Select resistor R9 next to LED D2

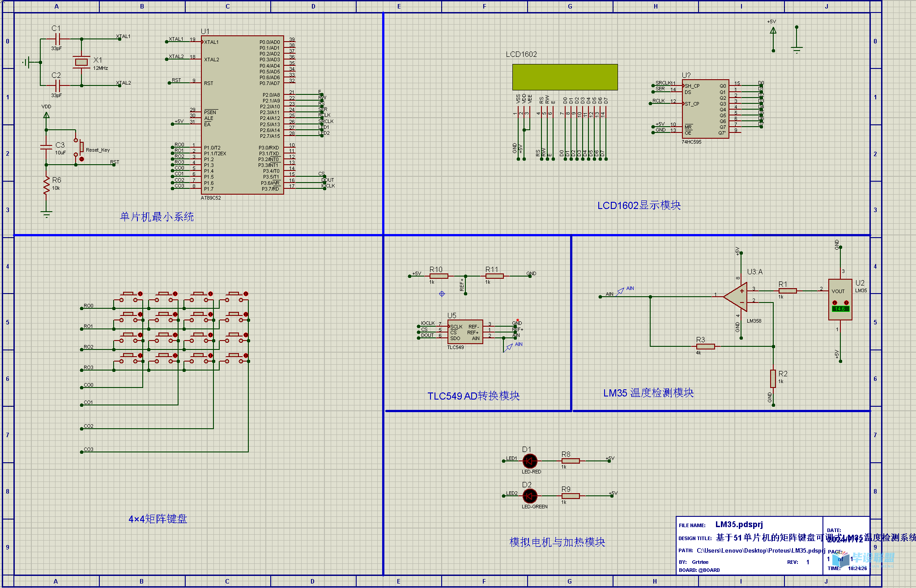pyautogui.click(x=571, y=496)
